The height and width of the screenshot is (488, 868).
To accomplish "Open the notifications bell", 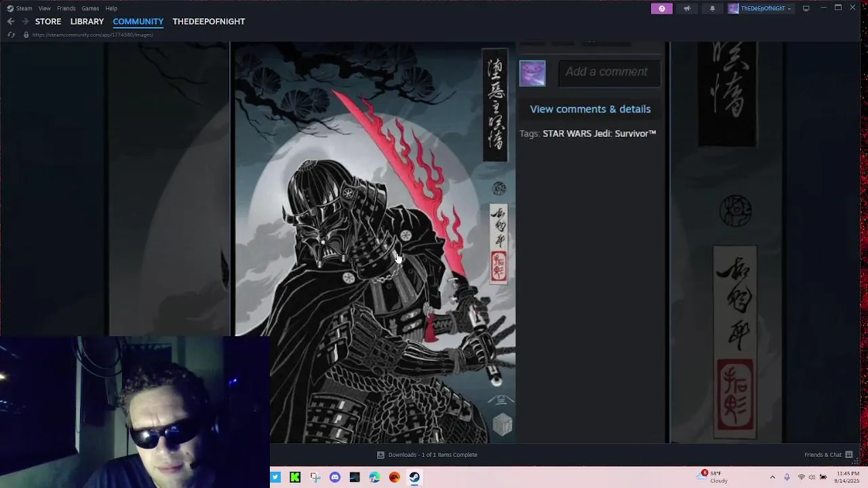I will click(x=712, y=8).
